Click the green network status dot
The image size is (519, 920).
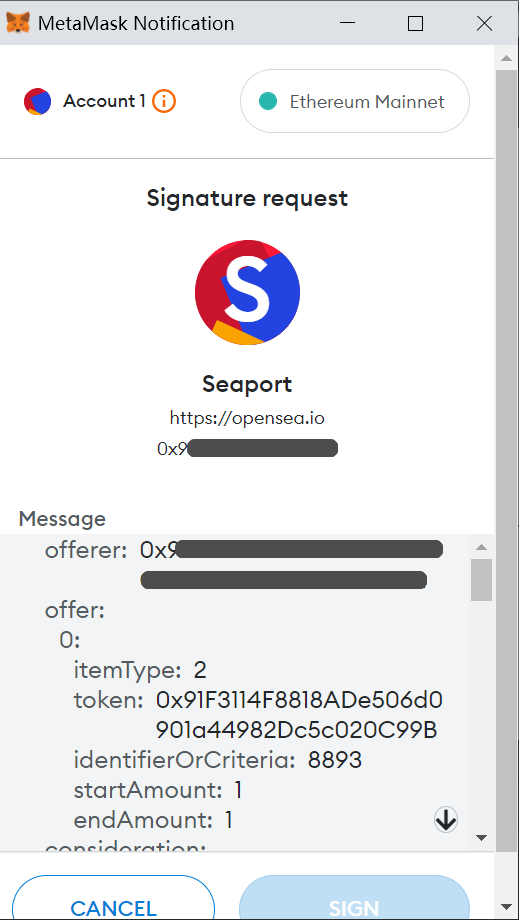pos(267,102)
